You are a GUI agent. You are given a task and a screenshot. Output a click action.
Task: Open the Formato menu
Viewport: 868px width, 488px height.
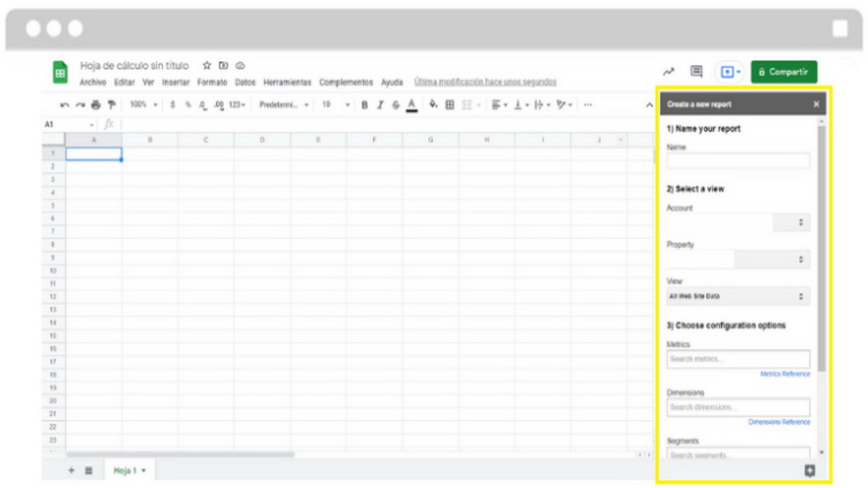tap(212, 82)
